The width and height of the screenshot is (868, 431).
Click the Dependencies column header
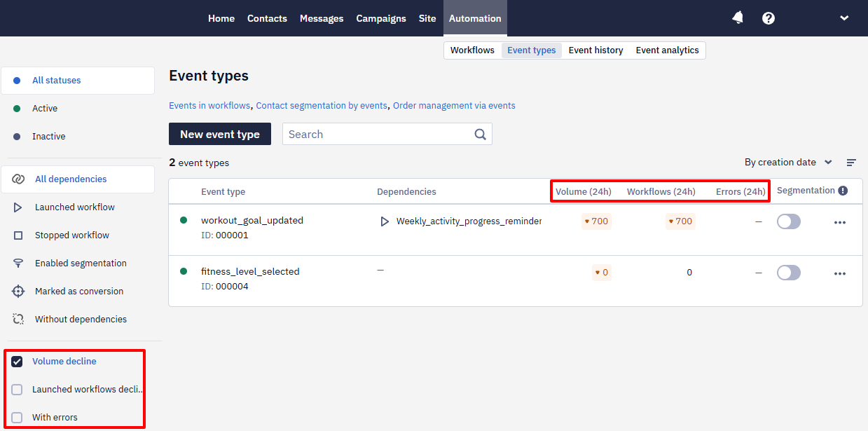pos(406,192)
